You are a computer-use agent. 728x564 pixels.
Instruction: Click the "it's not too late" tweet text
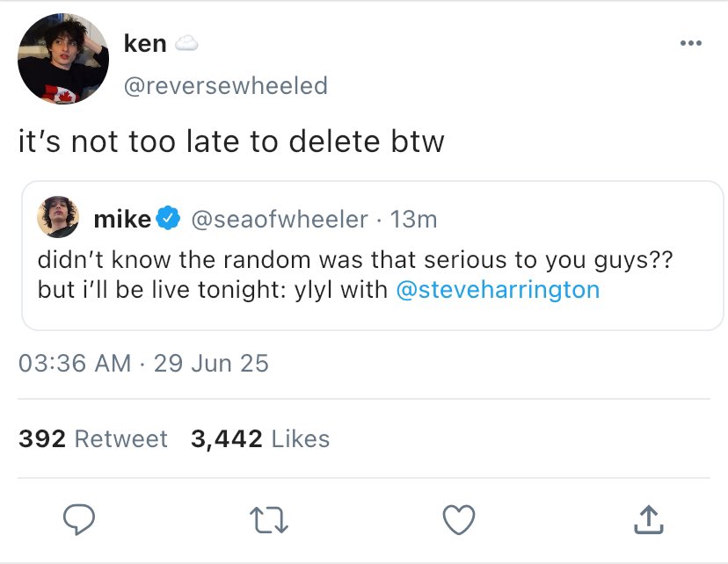point(231,141)
